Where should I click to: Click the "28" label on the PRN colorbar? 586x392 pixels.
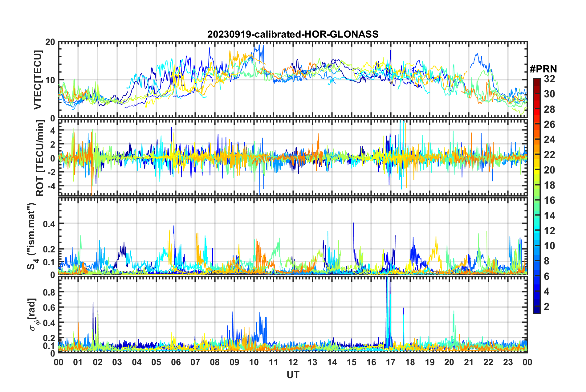click(549, 109)
